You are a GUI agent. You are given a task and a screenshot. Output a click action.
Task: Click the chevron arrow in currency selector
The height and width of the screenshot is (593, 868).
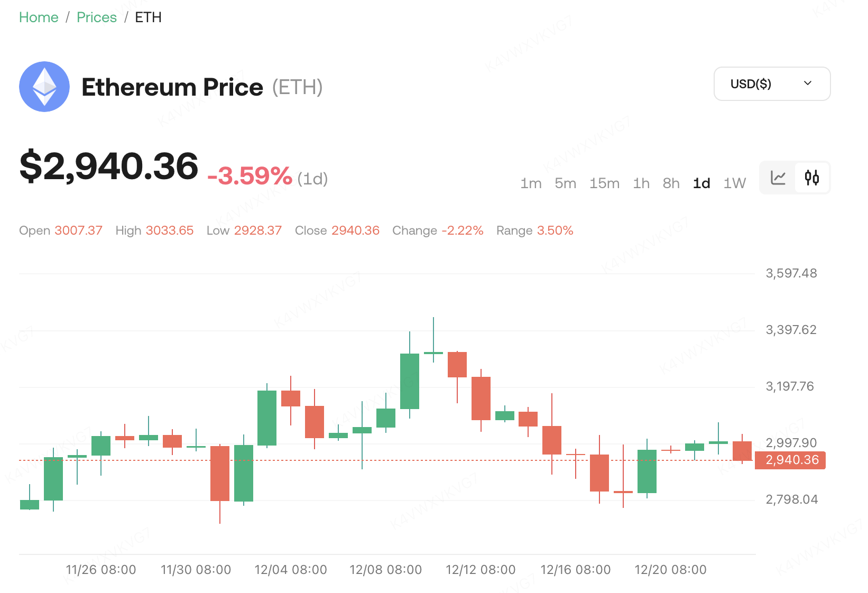click(807, 84)
